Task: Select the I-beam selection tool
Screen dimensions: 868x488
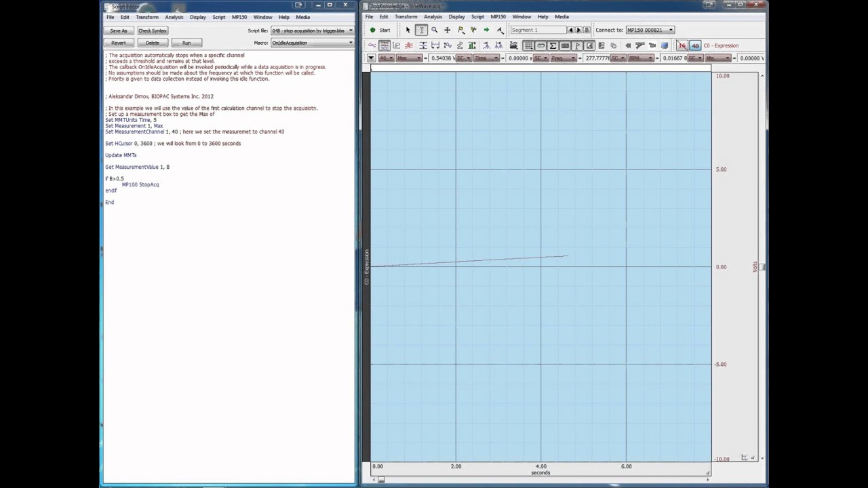Action: point(421,30)
